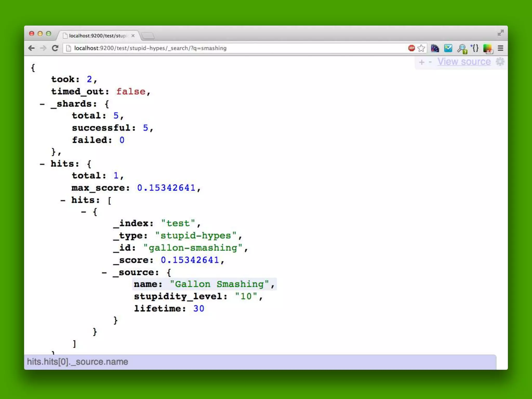Open the blue checkmark extension icon
532x399 pixels.
click(448, 48)
